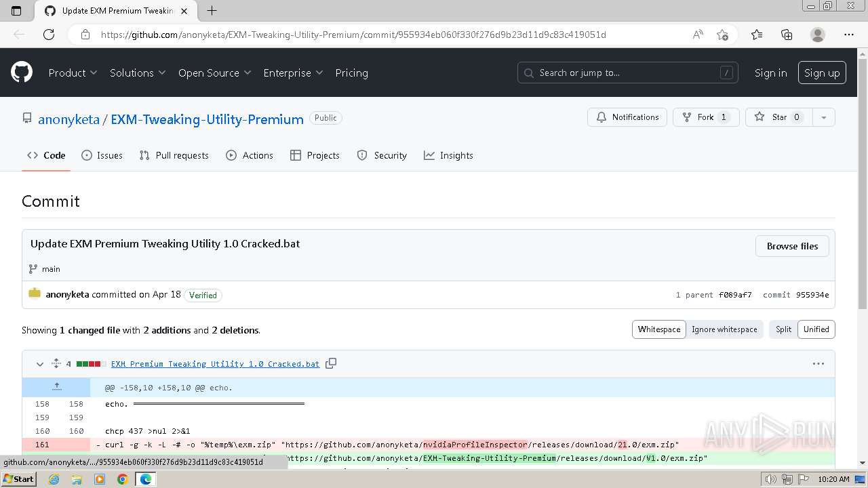The width and height of the screenshot is (868, 488).
Task: Switch to the Code tab
Action: point(46,155)
